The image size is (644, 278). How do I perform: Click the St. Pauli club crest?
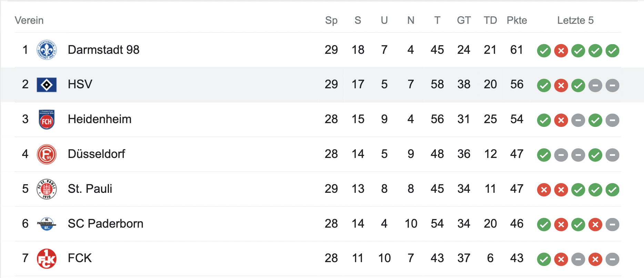click(47, 189)
